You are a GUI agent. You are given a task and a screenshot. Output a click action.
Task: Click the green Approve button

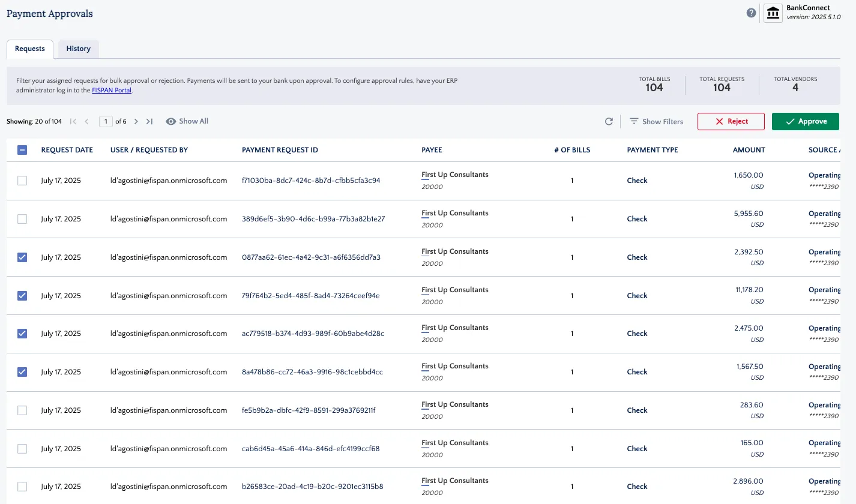tap(806, 121)
